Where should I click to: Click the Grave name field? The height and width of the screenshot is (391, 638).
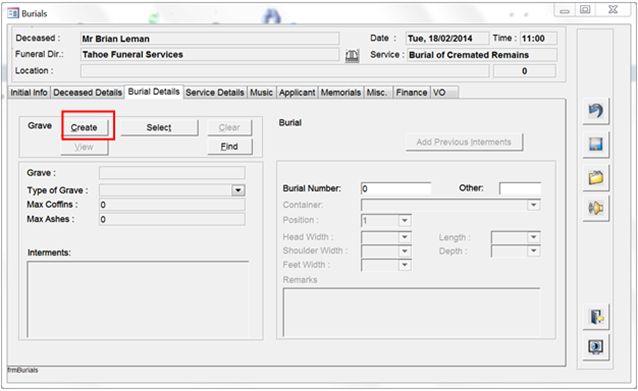click(x=172, y=173)
